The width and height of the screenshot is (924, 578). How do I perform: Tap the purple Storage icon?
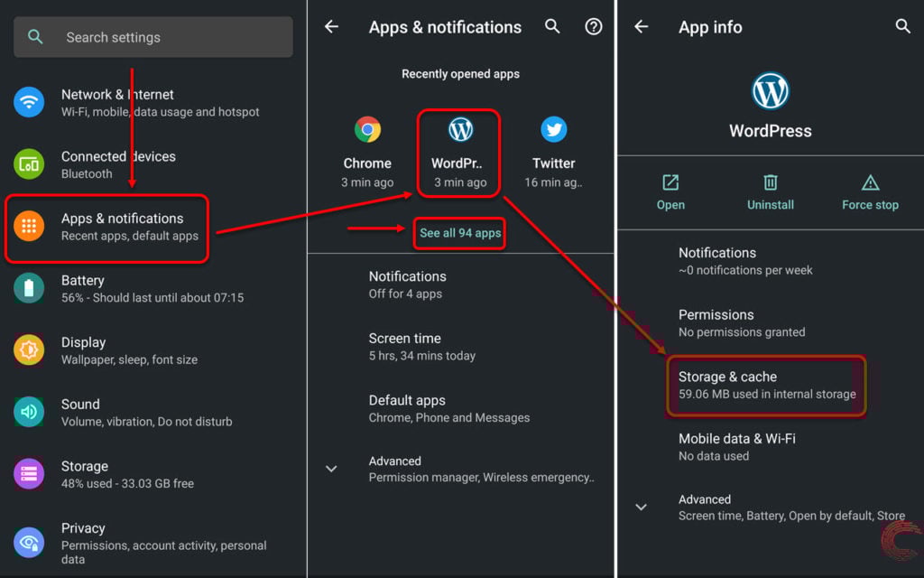pyautogui.click(x=29, y=473)
